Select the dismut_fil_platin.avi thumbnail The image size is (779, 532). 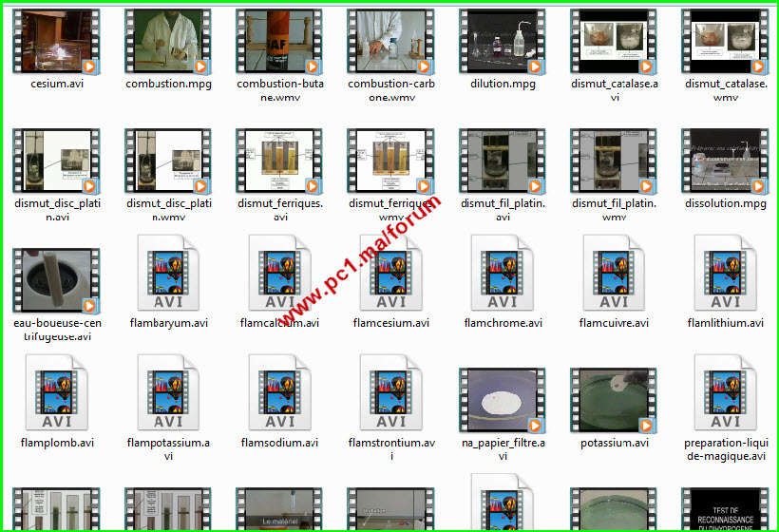(503, 161)
